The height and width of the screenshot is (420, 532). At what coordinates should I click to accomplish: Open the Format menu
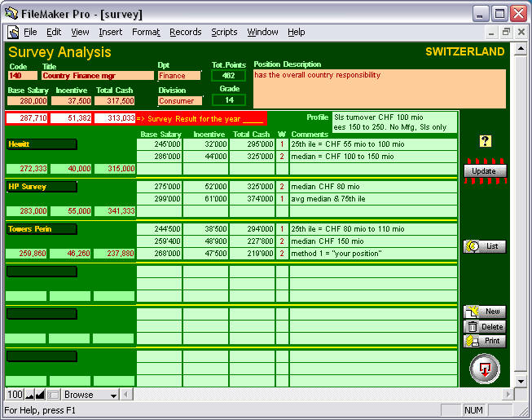coord(146,32)
